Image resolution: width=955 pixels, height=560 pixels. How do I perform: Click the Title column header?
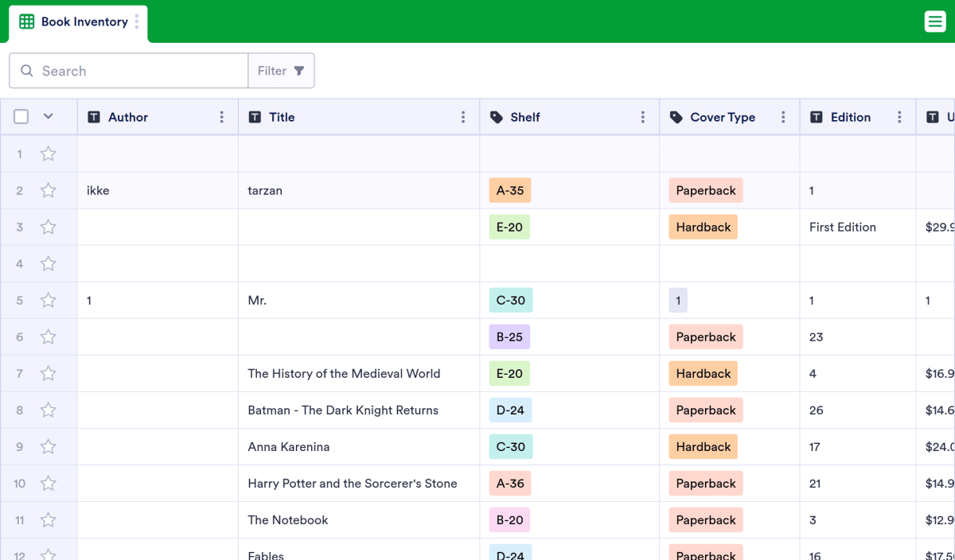(x=359, y=117)
